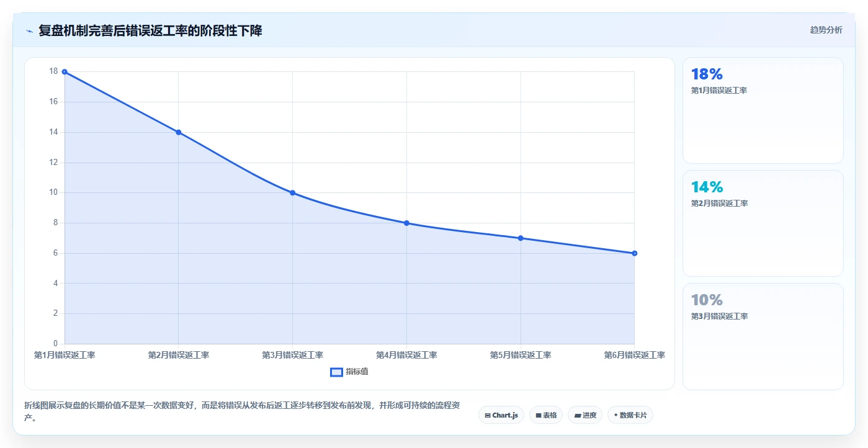
Task: Select the 表格 tag chip
Action: [x=545, y=415]
